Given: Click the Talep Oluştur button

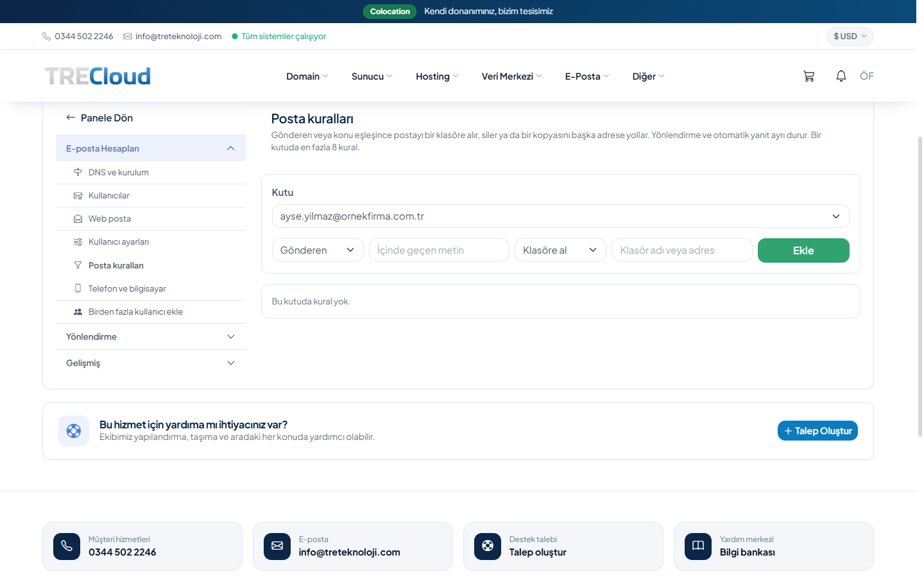Looking at the screenshot, I should 817,431.
